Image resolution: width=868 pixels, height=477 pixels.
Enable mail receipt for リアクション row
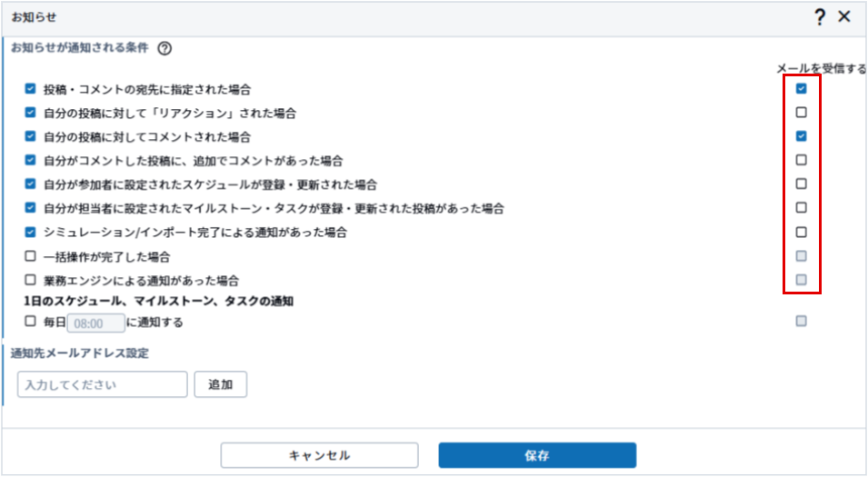pos(801,113)
